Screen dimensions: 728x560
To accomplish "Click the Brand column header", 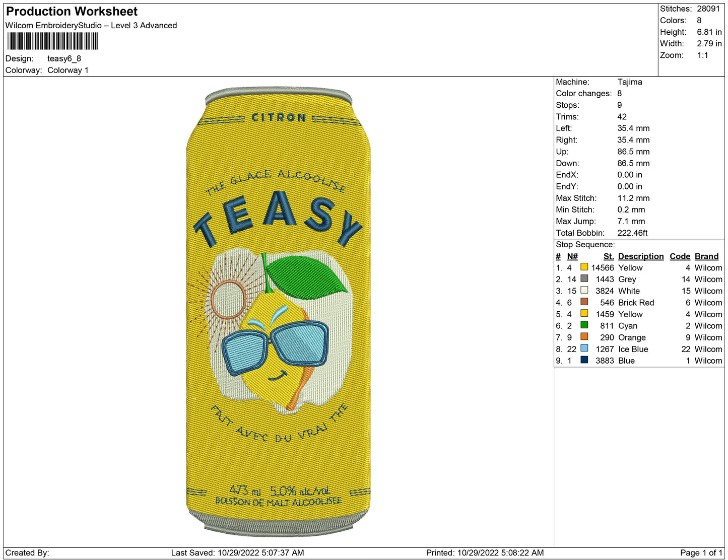I will point(706,256).
